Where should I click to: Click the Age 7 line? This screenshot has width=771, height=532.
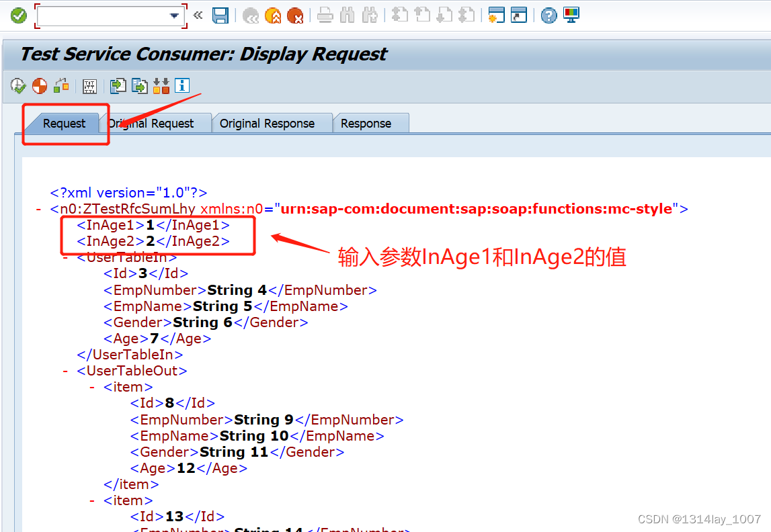pyautogui.click(x=157, y=339)
